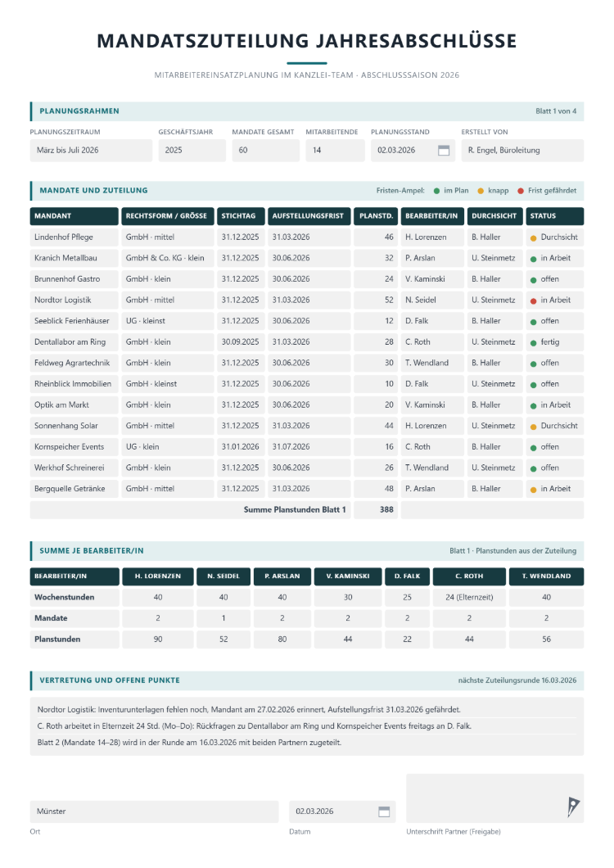This screenshot has width=614, height=868.
Task: Select the Dentallabor am Ring mandant cell
Action: point(74,342)
